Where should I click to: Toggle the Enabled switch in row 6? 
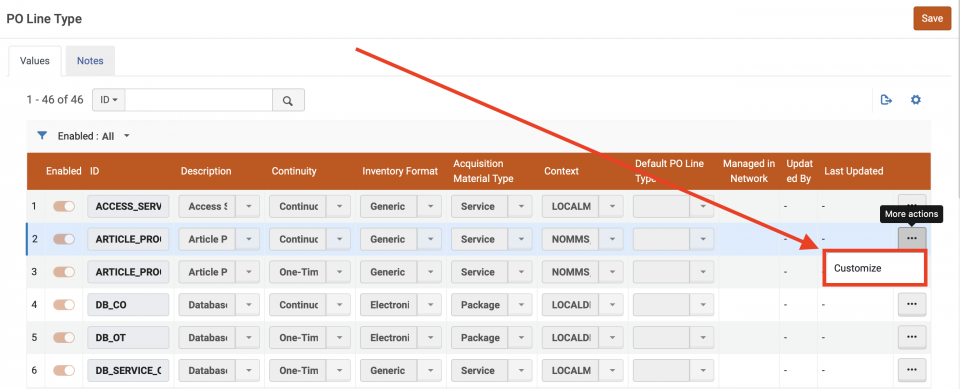[64, 370]
